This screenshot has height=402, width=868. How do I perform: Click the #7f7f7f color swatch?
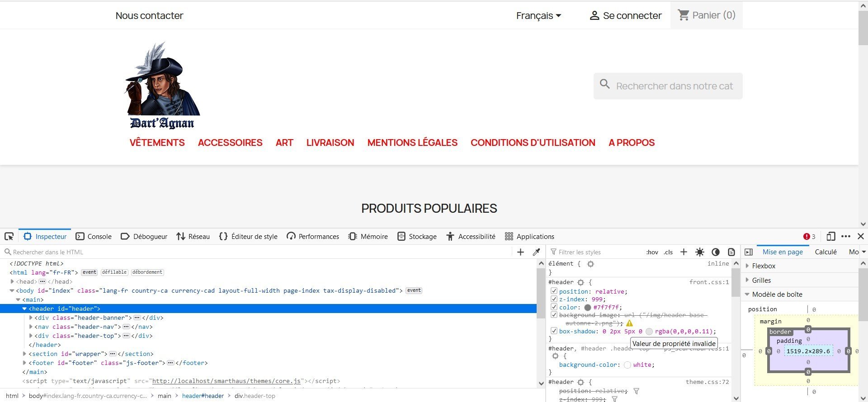tap(587, 308)
